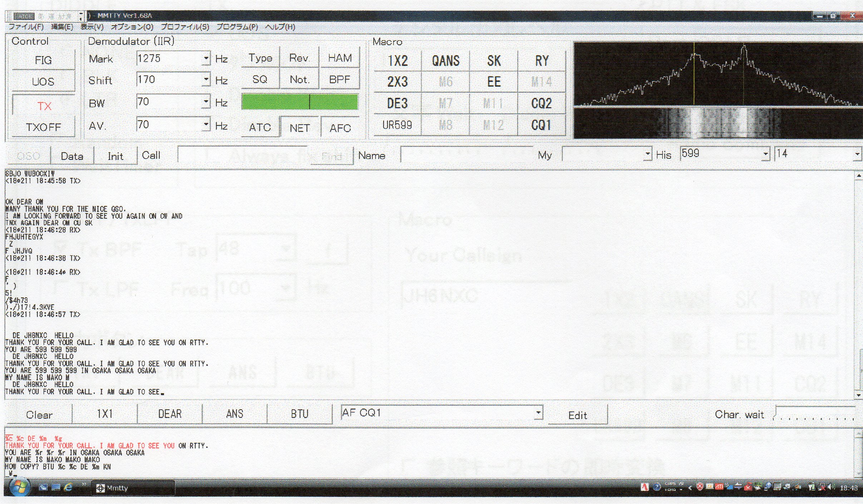Click the Name input field

click(467, 155)
